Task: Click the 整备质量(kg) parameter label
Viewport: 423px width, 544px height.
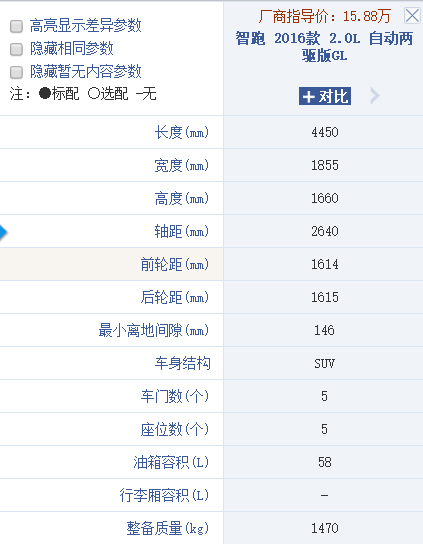Action: 168,528
